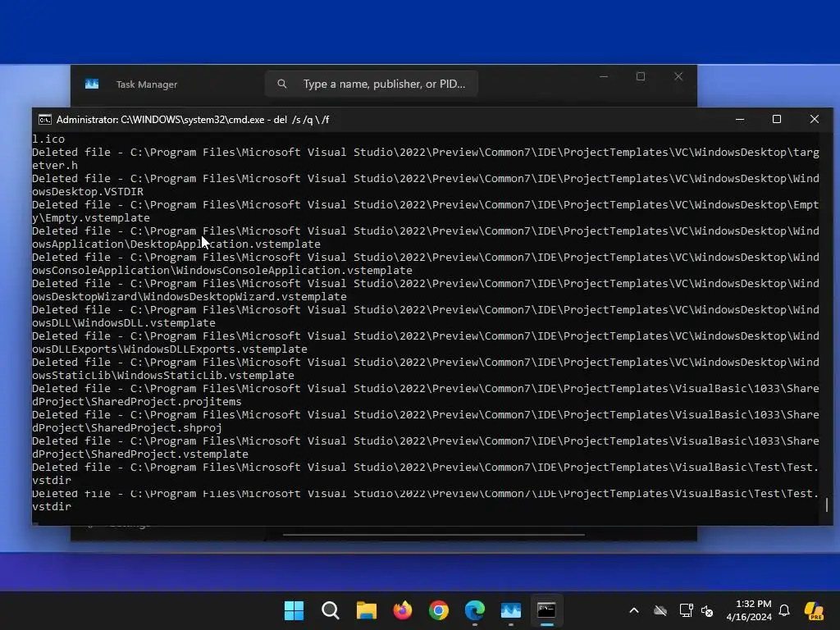
Task: Open the network display tray icon
Action: (x=686, y=610)
